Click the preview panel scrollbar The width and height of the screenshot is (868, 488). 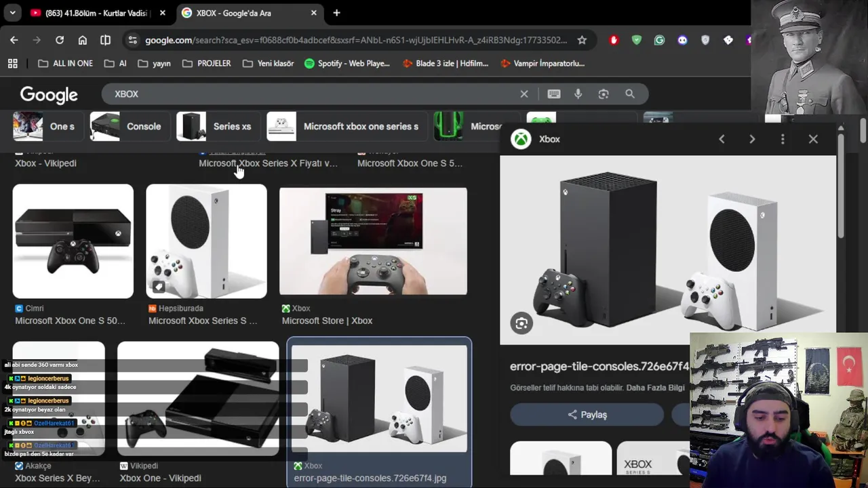point(840,186)
